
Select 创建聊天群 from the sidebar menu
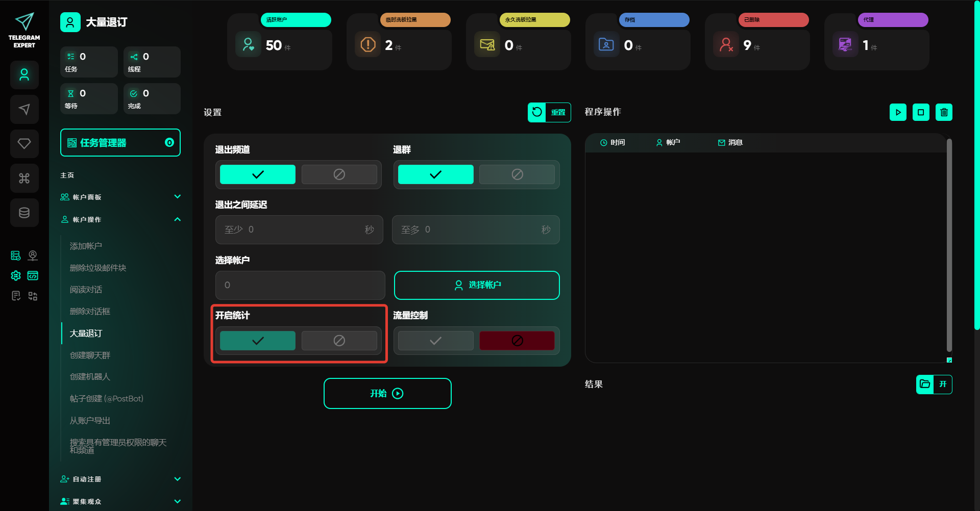pyautogui.click(x=90, y=355)
